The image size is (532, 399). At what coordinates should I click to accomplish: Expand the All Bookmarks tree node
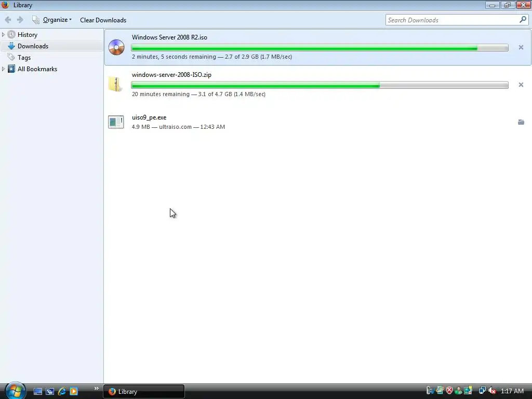point(3,69)
